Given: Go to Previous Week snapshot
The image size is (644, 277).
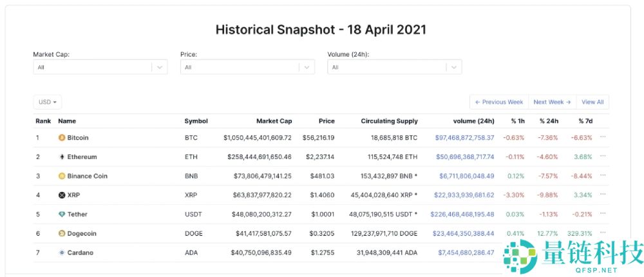Looking at the screenshot, I should 499,102.
